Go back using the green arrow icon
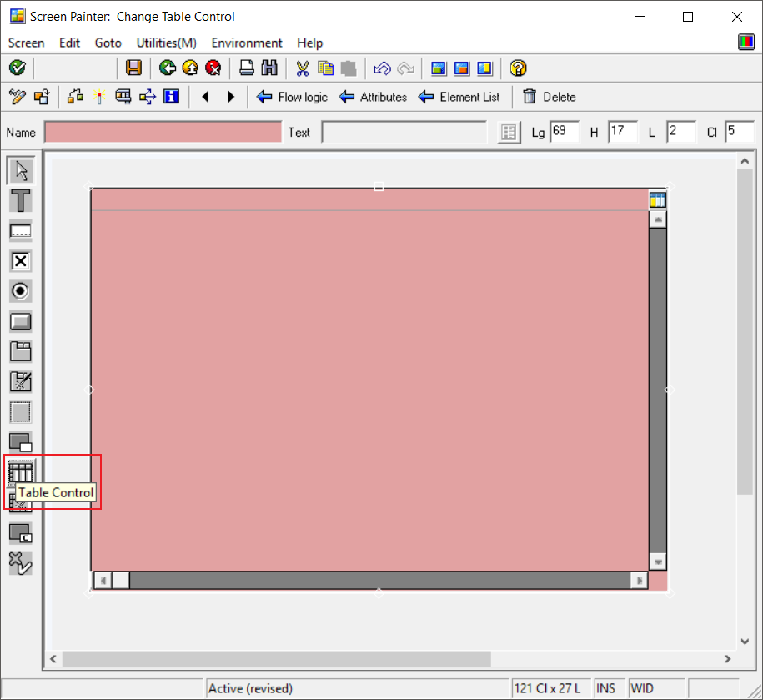Image resolution: width=763 pixels, height=700 pixels. pos(168,68)
